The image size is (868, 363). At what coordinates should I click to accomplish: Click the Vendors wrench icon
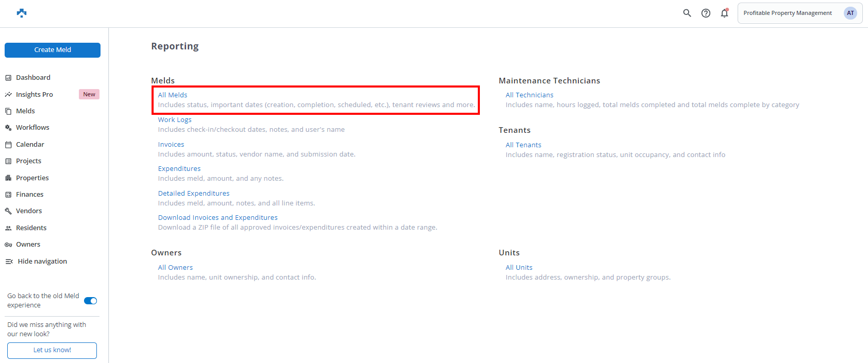(x=8, y=211)
